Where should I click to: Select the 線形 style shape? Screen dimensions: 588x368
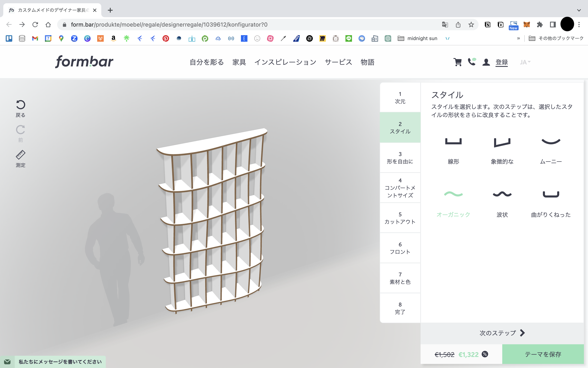tap(453, 141)
